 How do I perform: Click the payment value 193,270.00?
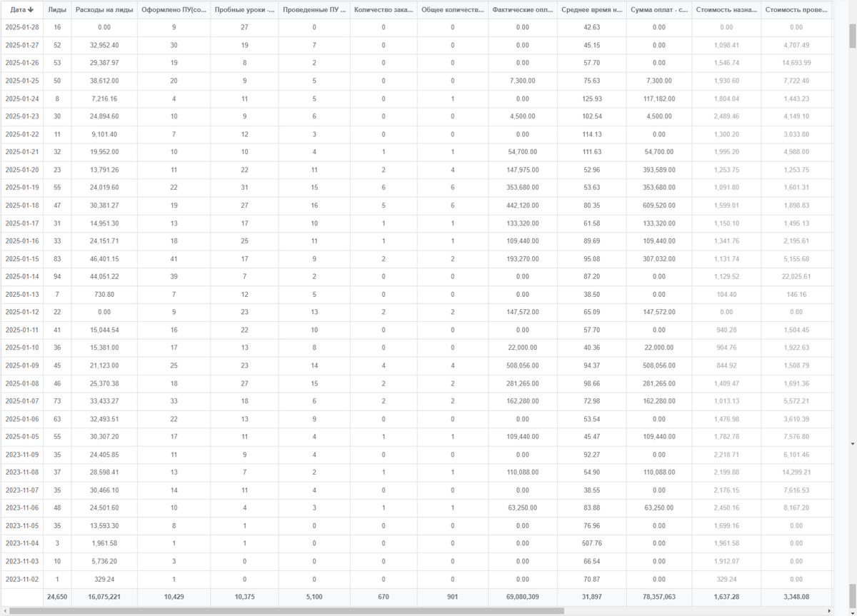pyautogui.click(x=522, y=258)
